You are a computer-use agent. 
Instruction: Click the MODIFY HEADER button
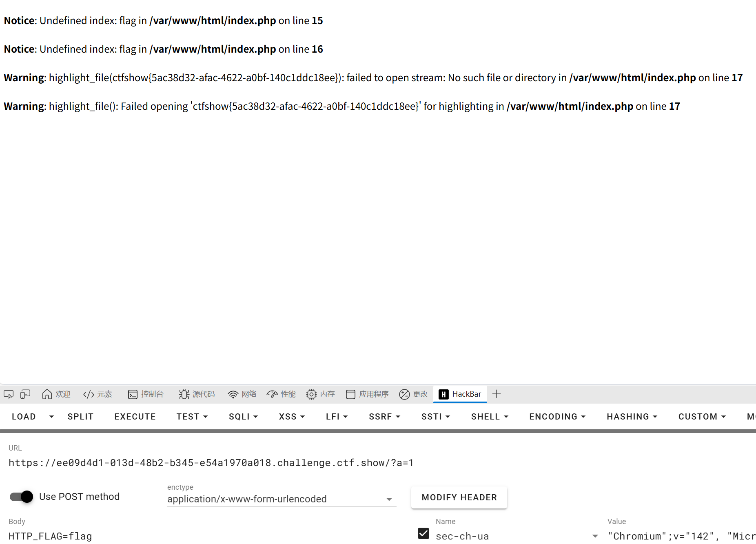pos(459,497)
